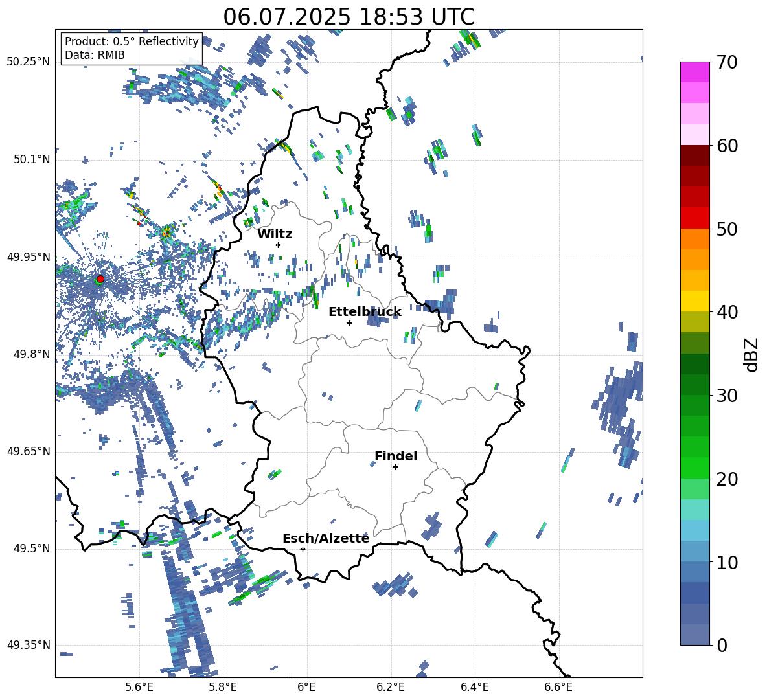Click the cross marker below Findel

[395, 468]
